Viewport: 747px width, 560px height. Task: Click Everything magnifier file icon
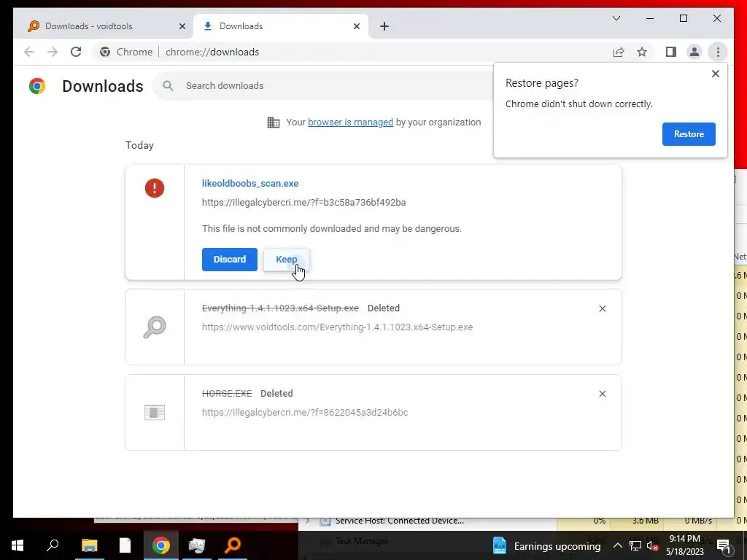(x=155, y=327)
